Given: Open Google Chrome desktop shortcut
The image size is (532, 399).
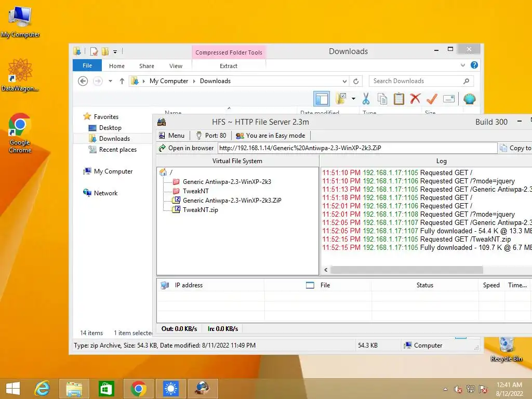Looking at the screenshot, I should (x=20, y=133).
